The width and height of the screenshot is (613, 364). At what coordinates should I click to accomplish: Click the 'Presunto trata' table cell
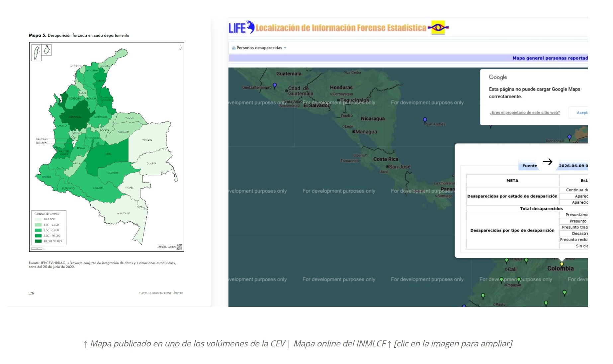click(574, 227)
